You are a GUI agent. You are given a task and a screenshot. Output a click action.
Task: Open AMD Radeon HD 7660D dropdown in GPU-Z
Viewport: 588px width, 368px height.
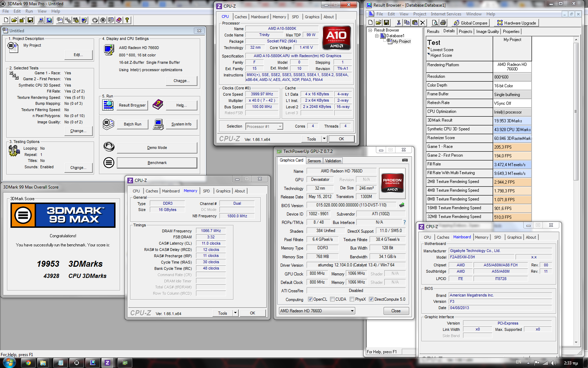pyautogui.click(x=317, y=311)
